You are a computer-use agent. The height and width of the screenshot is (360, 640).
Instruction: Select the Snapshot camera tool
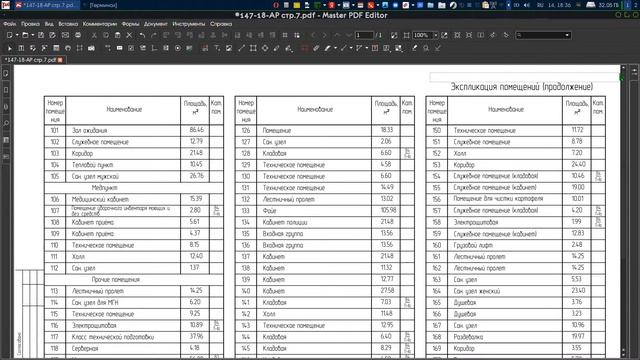click(91, 48)
